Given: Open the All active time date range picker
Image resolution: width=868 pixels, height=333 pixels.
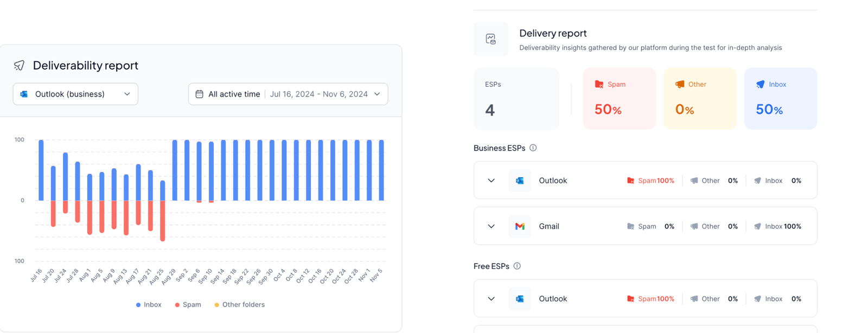Looking at the screenshot, I should 288,94.
